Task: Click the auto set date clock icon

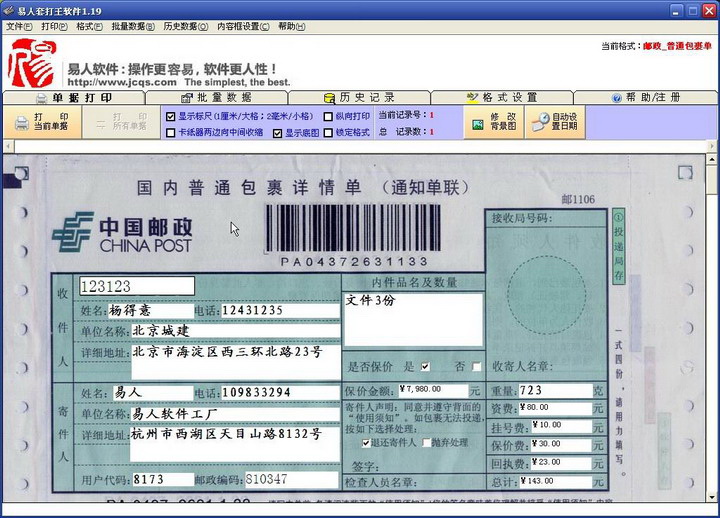Action: pyautogui.click(x=540, y=122)
